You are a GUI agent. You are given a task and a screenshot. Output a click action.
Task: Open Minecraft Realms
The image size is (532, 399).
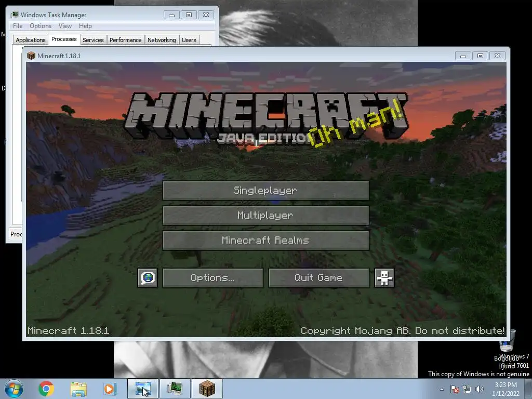click(x=265, y=241)
